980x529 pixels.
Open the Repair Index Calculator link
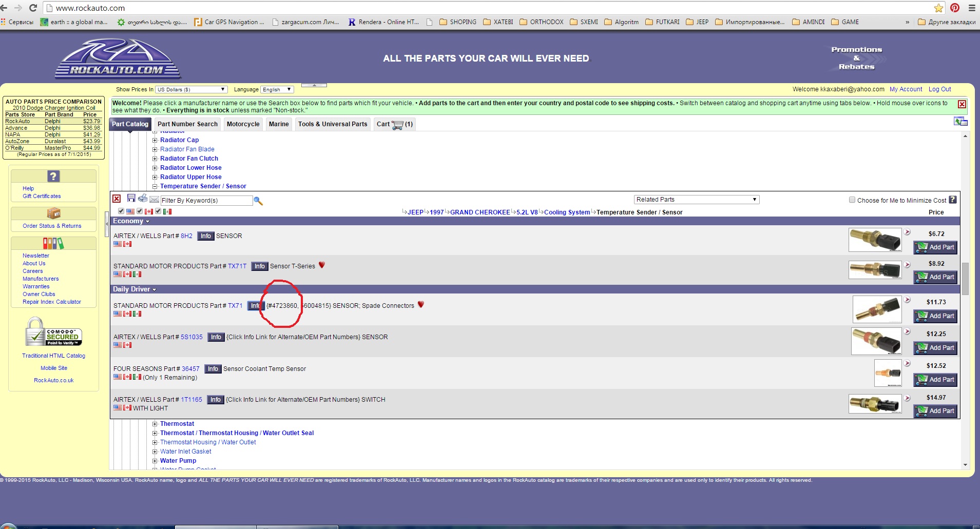[x=52, y=302]
